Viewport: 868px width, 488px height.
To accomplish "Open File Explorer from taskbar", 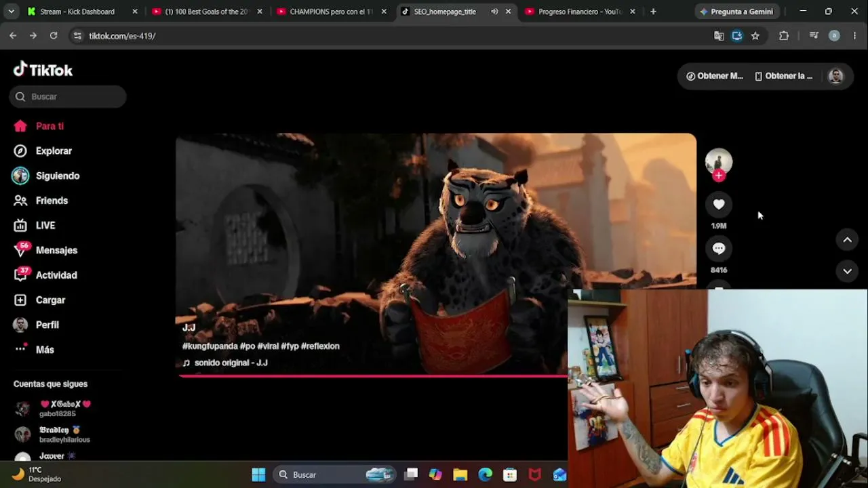I will [x=460, y=474].
